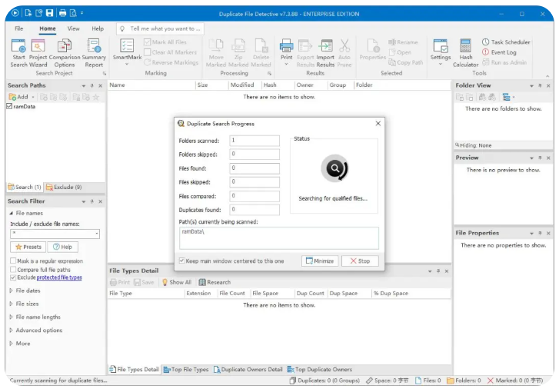Open the Summary Report

[94, 53]
